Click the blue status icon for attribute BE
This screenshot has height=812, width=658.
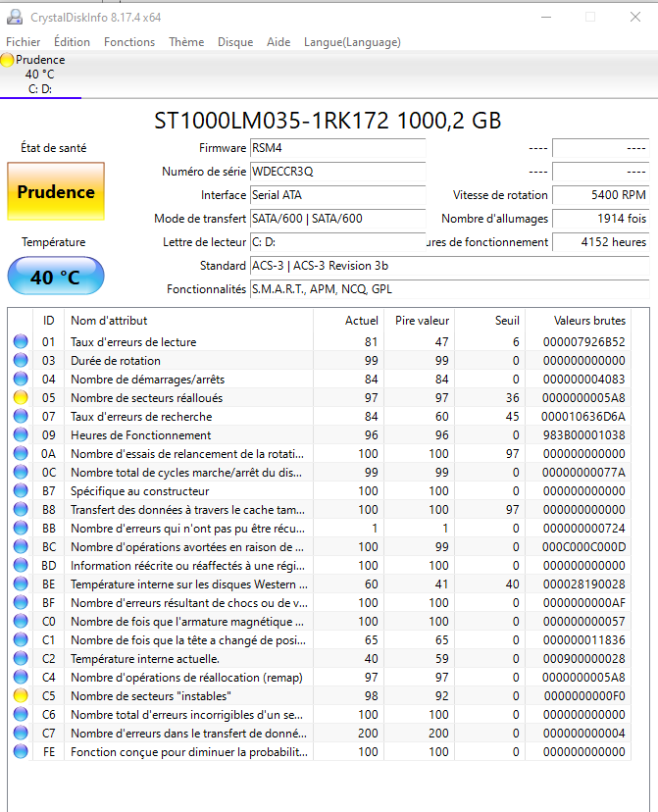coord(21,584)
